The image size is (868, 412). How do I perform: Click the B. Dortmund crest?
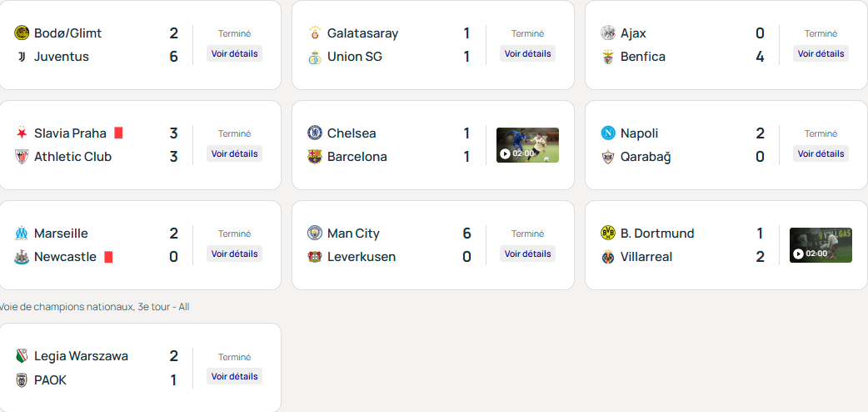click(x=608, y=234)
